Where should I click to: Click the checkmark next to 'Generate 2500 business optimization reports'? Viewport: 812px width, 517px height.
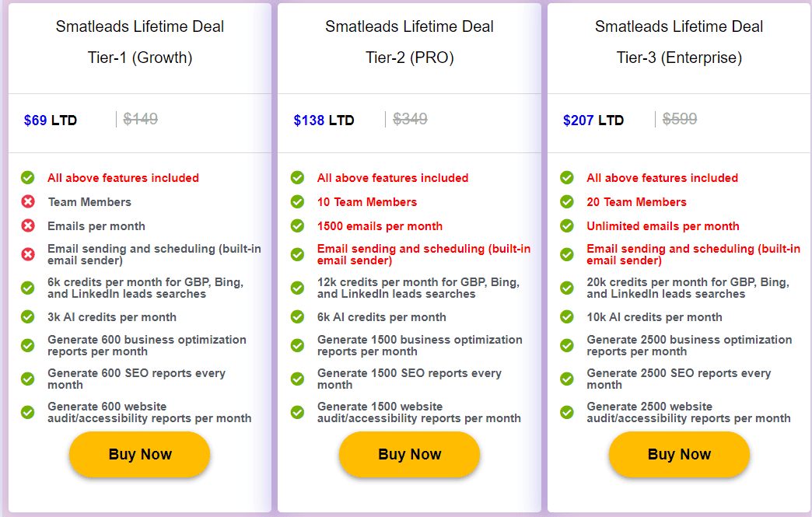coord(567,344)
